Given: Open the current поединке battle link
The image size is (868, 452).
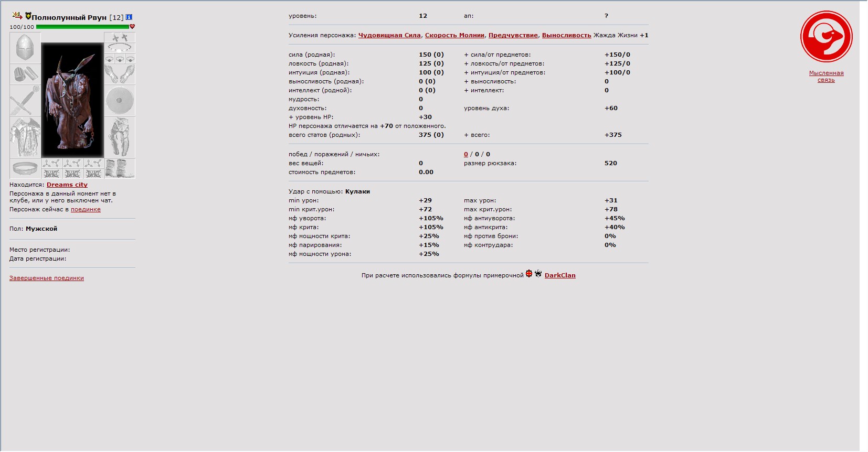Looking at the screenshot, I should (x=86, y=209).
